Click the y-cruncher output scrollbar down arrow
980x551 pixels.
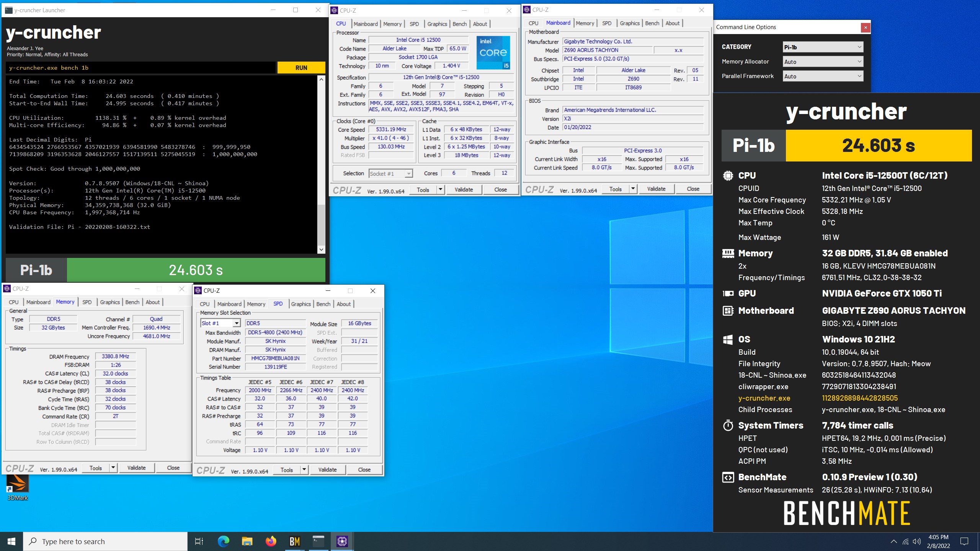[321, 249]
